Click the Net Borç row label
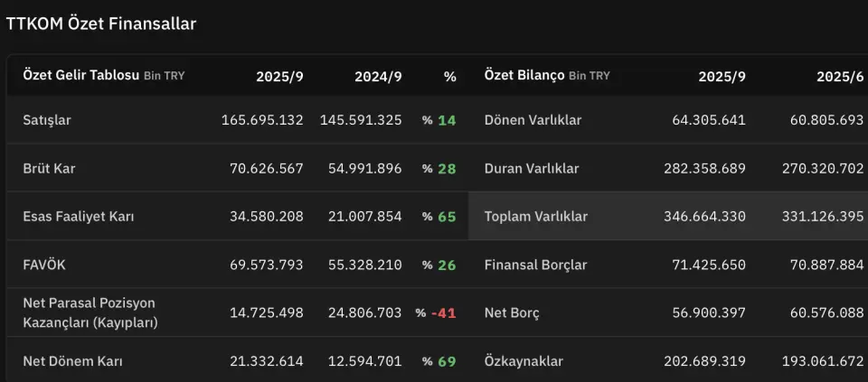Image resolution: width=868 pixels, height=382 pixels. point(512,312)
